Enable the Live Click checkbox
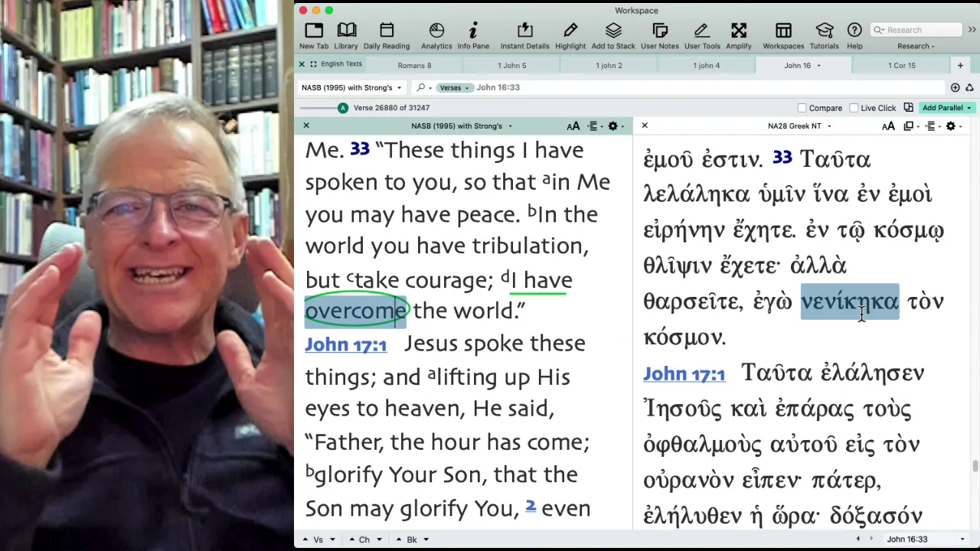 pos(854,108)
